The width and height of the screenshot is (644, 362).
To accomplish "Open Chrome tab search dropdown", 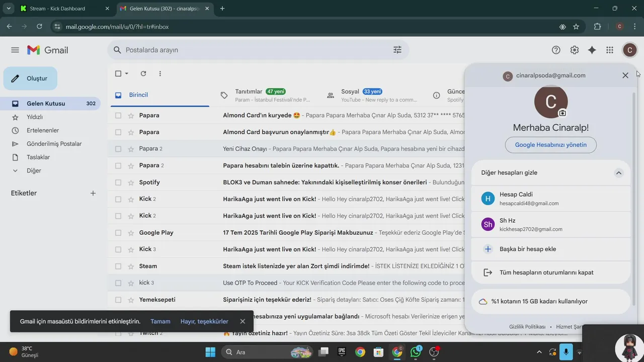I will [x=9, y=9].
